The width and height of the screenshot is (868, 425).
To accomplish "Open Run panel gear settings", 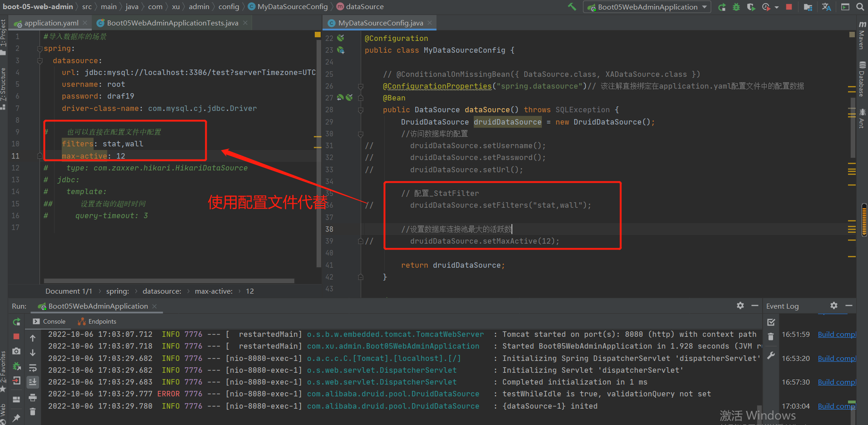I will [x=740, y=306].
